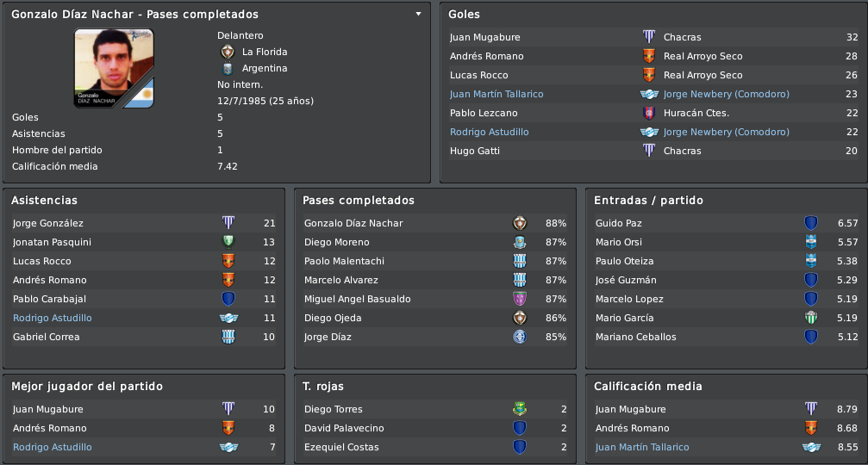Click the green-yellow badge next to Diego Torres
The width and height of the screenshot is (868, 465).
tap(519, 409)
